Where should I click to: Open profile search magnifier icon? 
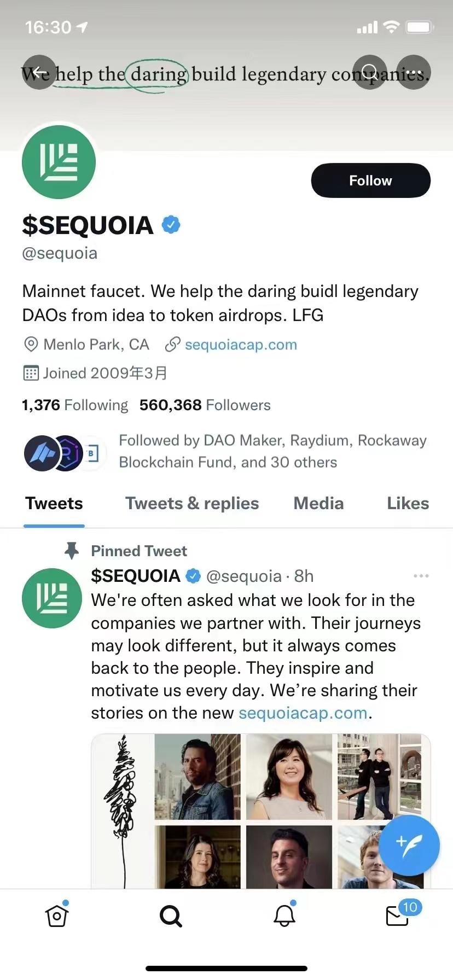pos(370,73)
